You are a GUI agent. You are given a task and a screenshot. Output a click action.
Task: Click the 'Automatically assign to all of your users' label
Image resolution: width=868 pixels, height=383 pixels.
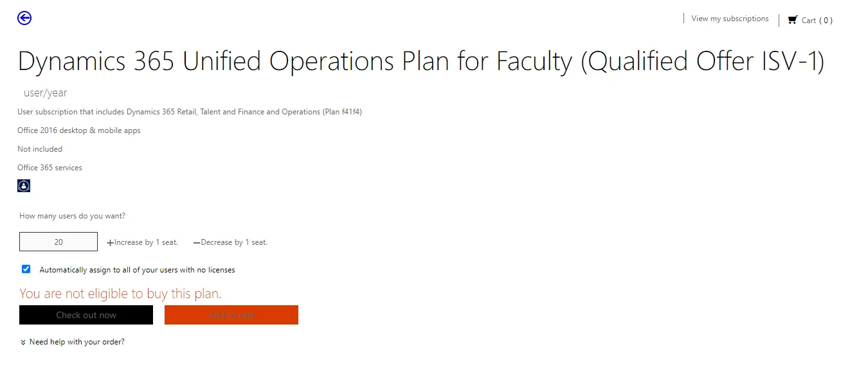click(137, 270)
